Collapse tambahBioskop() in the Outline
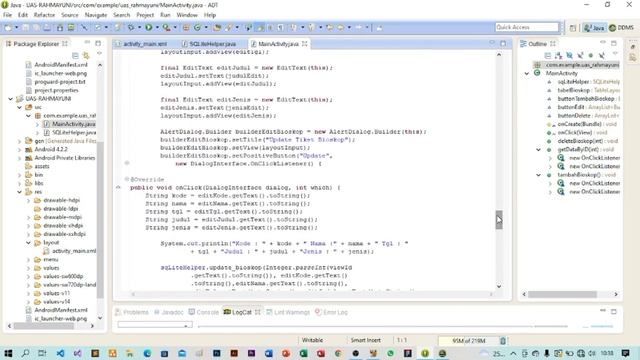Screen dimensions: 640x360 tap(538, 175)
